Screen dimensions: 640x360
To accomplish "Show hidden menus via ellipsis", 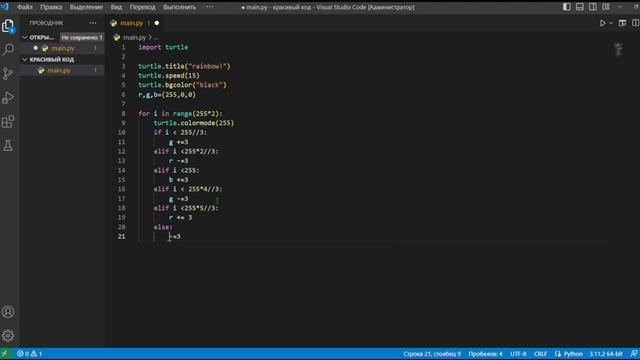I will (209, 7).
